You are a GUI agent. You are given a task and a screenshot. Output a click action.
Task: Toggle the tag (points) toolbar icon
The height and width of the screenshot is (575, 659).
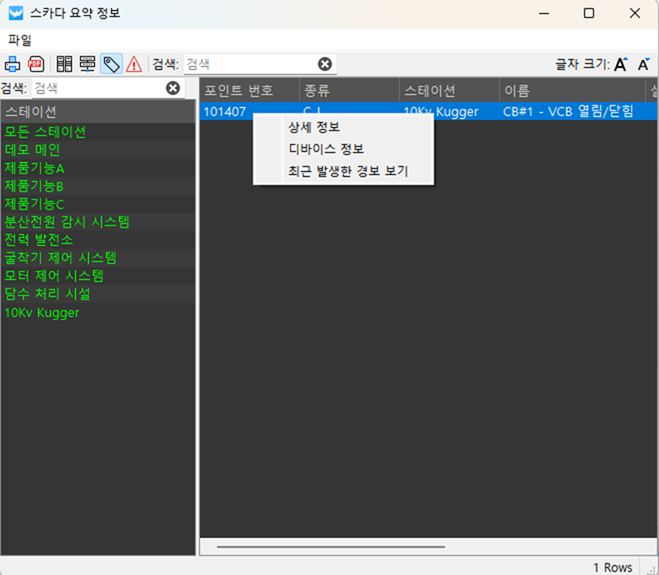click(111, 64)
